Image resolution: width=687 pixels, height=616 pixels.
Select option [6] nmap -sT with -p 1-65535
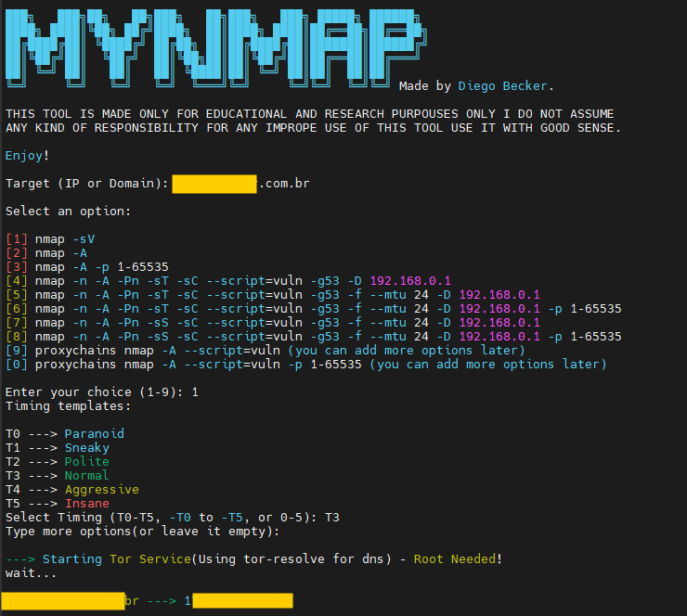pos(313,309)
